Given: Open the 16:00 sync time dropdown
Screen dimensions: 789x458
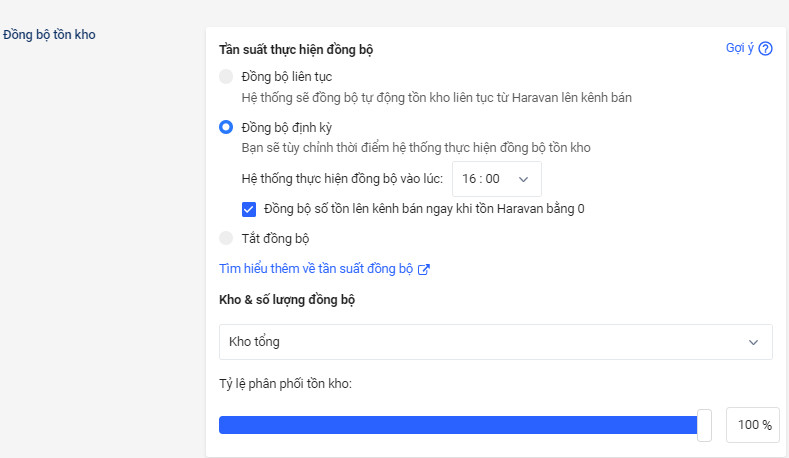Looking at the screenshot, I should [496, 179].
